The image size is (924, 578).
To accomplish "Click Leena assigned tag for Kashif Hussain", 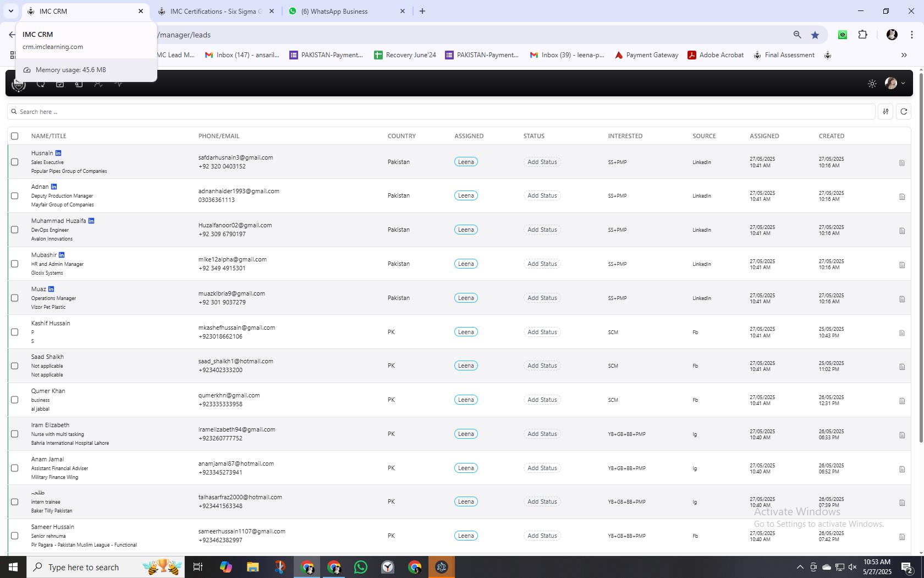I will [466, 332].
